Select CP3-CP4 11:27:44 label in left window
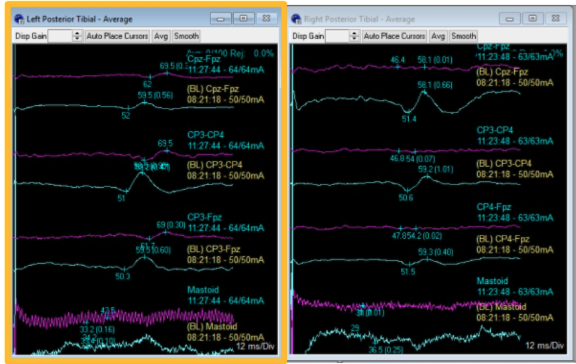Screen dimensions: 576x364 226,140
